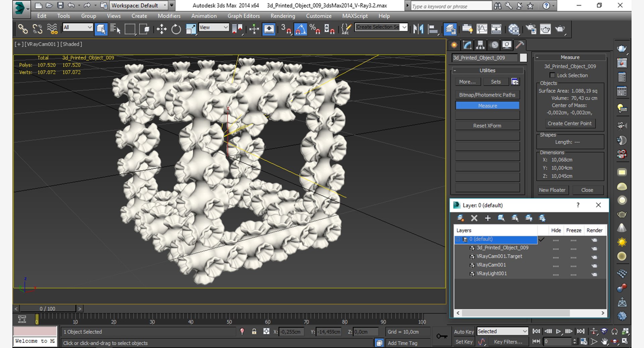Open the View reference coordinate dropdown
The width and height of the screenshot is (644, 348).
214,27
